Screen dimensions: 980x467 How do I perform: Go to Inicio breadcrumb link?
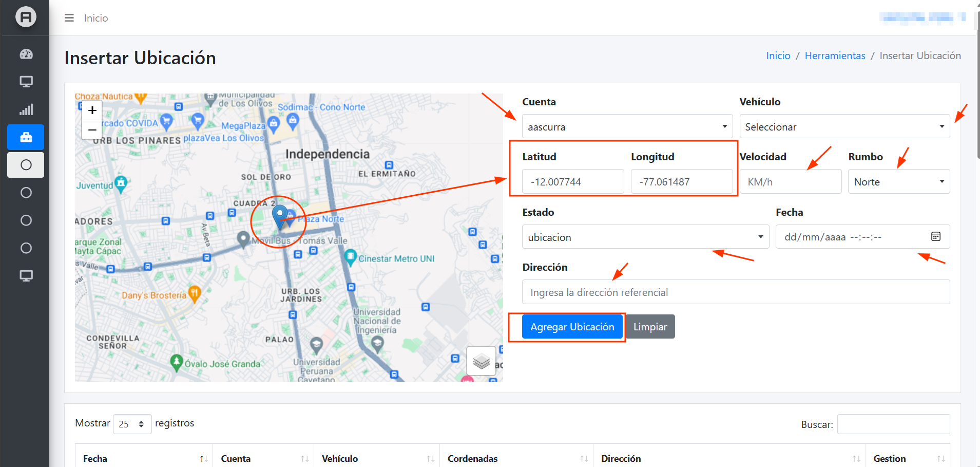click(778, 55)
